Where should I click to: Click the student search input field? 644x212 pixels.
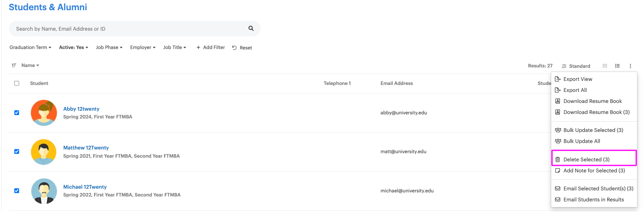[127, 29]
